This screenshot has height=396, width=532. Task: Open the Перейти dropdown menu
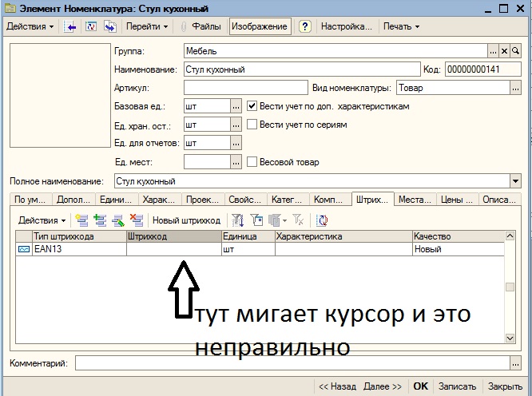[x=147, y=26]
